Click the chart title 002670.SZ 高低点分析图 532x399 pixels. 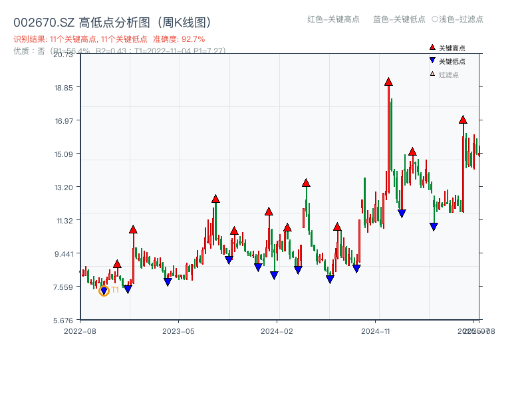coord(113,21)
